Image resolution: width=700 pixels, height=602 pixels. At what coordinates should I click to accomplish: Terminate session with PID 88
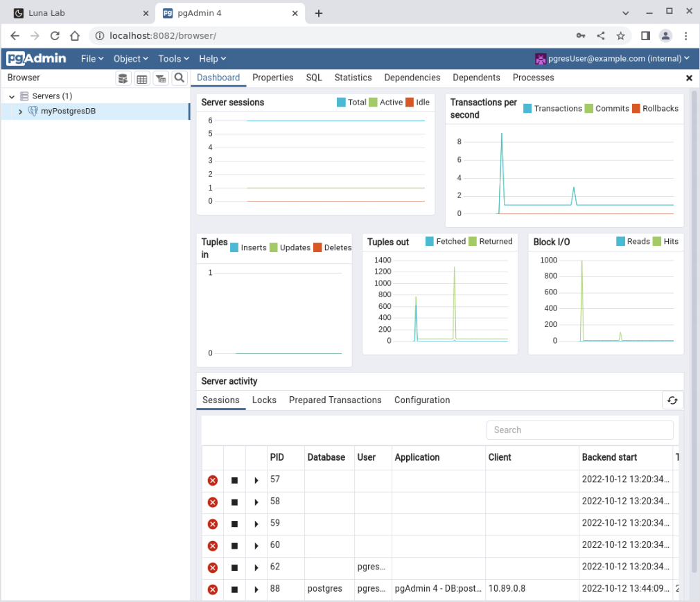[x=213, y=590]
